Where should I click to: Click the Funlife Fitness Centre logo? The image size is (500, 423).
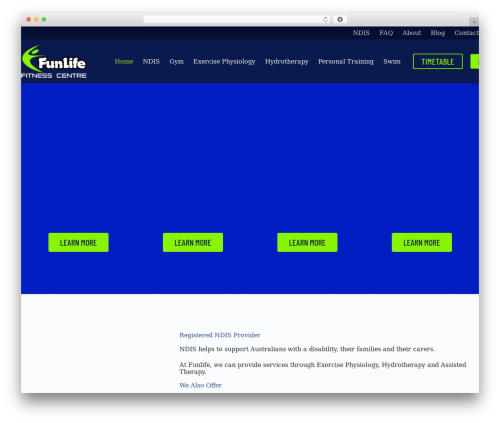pos(54,62)
